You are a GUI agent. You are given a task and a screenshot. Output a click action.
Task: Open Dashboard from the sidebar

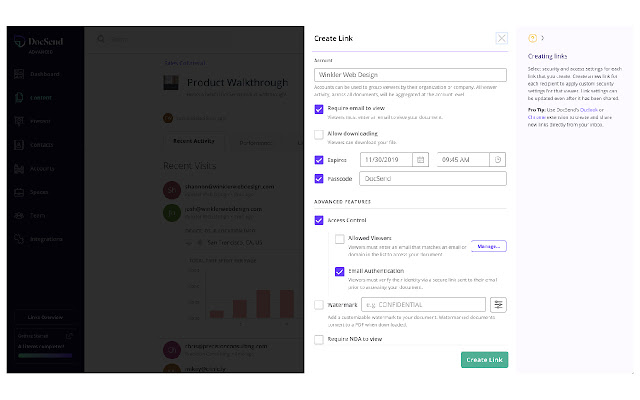(42, 74)
